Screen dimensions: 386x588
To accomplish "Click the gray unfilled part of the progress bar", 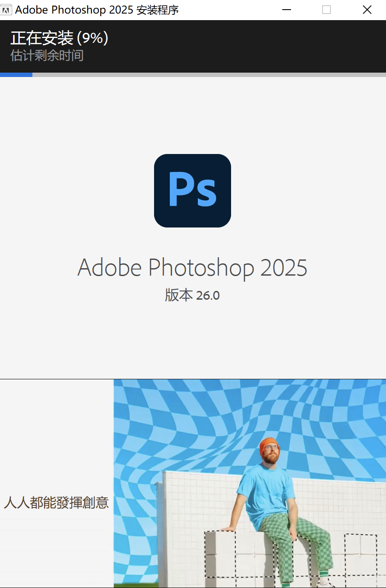I will click(x=209, y=75).
